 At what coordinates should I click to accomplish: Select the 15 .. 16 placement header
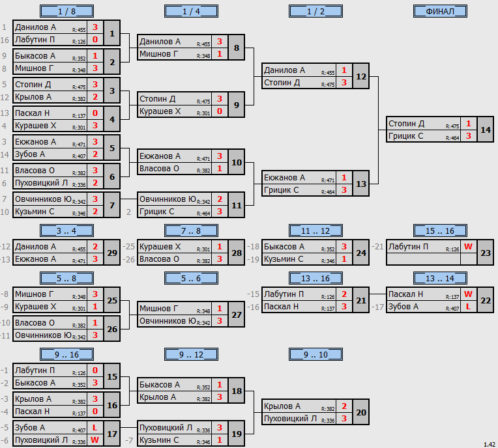tap(440, 231)
